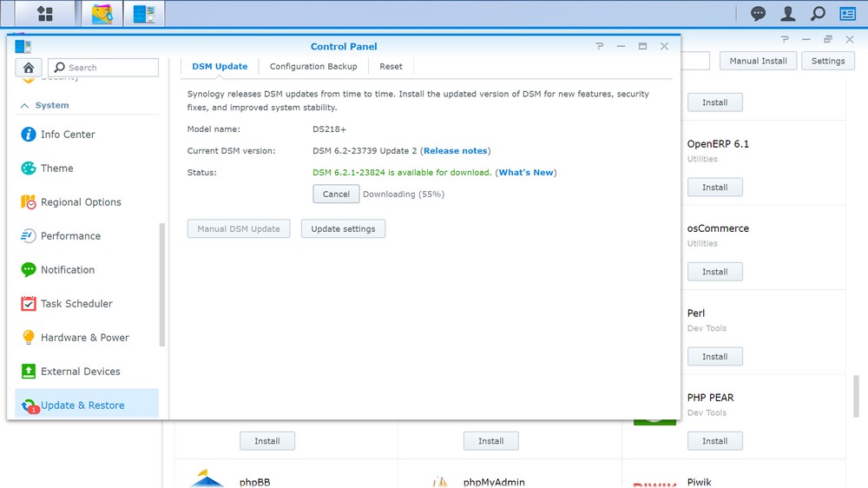Screen dimensions: 868x488
Task: Open the DSM main menu icon
Action: [x=45, y=13]
